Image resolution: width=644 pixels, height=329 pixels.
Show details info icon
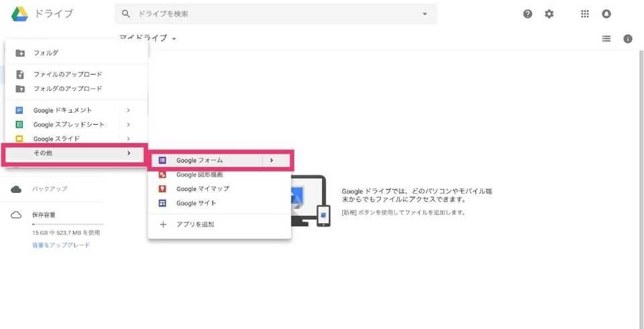coord(628,39)
